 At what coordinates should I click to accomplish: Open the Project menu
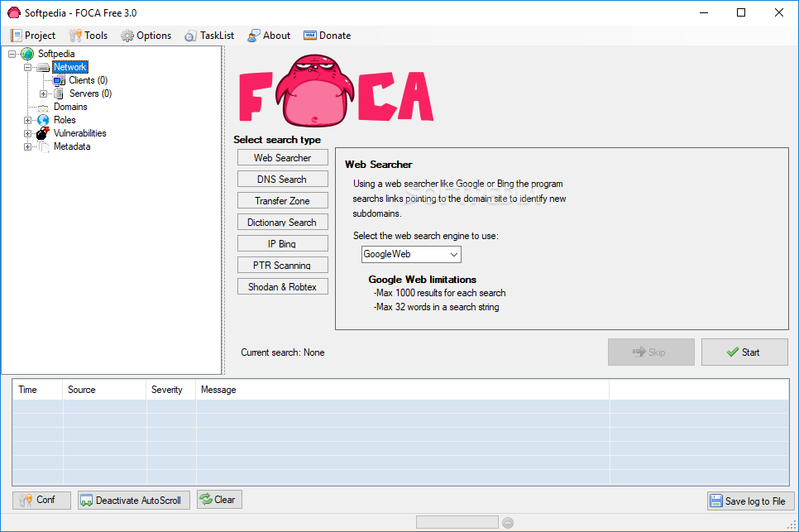pos(33,36)
